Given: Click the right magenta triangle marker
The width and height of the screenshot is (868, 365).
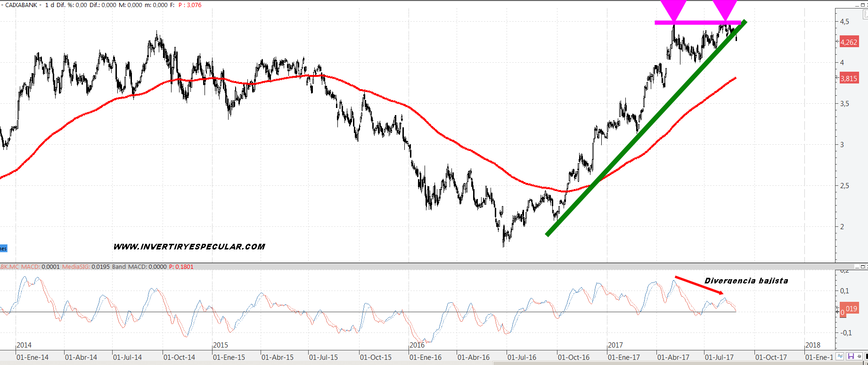Looking at the screenshot, I should pos(724,10).
